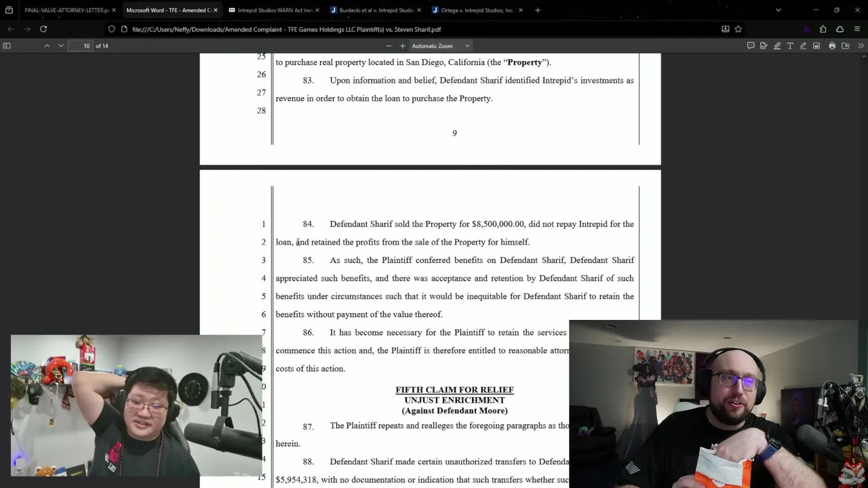
Task: Open the PDF tools overflow menu
Action: coord(861,46)
